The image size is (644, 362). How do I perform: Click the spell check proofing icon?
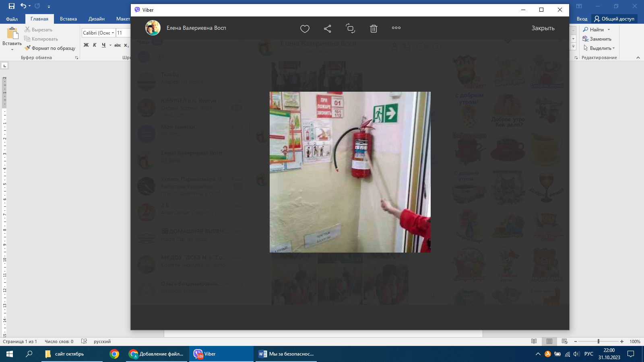pyautogui.click(x=84, y=341)
